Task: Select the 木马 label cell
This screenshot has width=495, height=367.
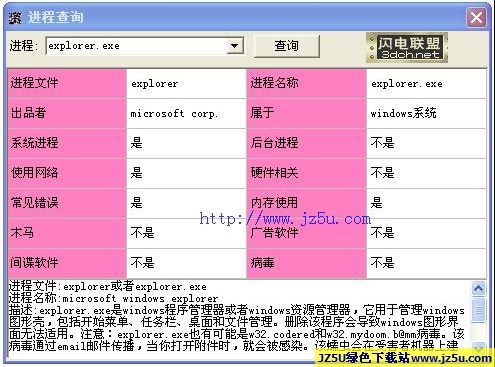Action: pos(67,233)
